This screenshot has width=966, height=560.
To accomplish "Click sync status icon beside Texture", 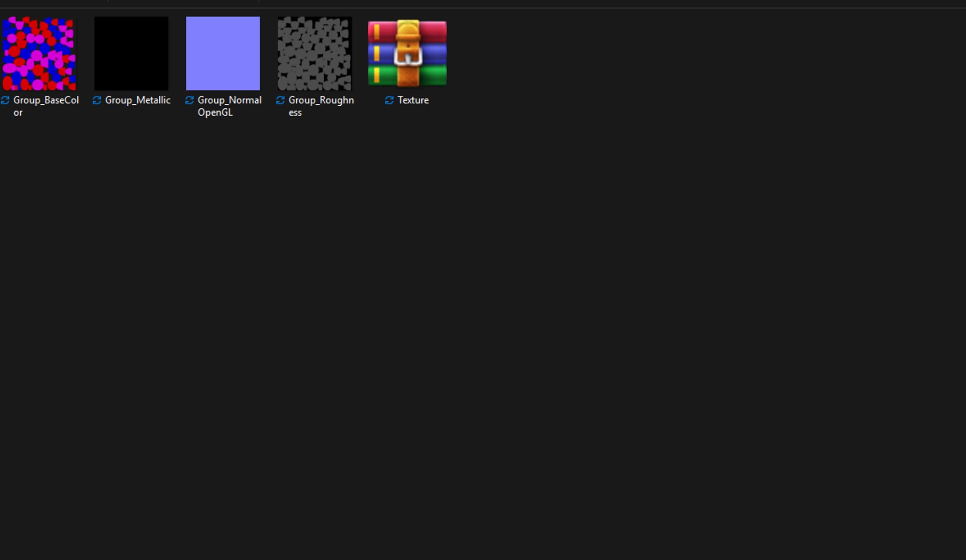I will [390, 100].
